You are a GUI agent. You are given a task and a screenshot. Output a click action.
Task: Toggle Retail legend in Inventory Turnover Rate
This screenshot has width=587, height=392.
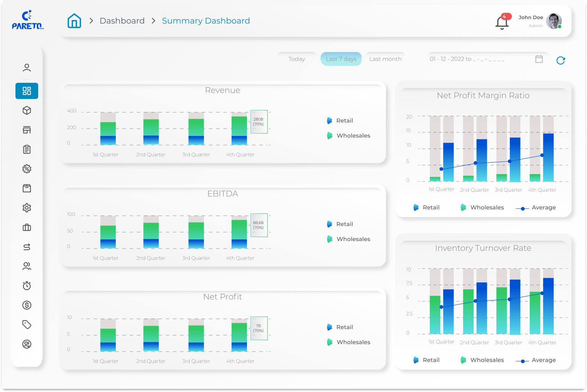(426, 360)
